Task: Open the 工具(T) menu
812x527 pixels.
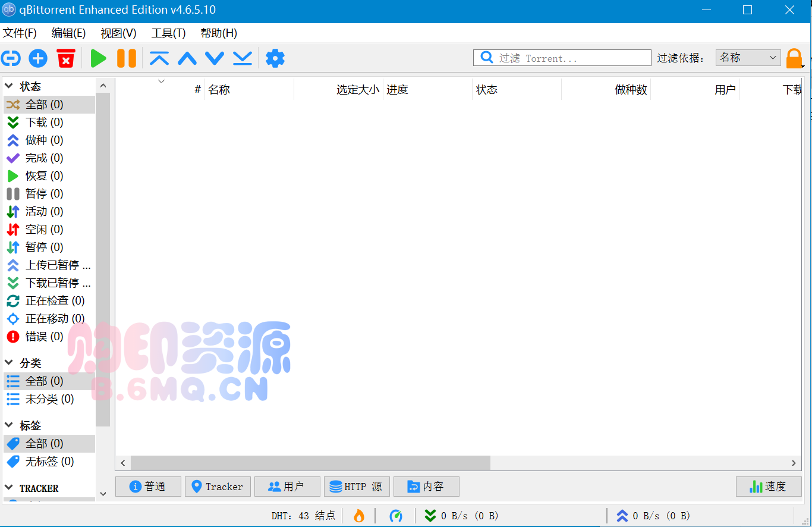Action: click(168, 33)
